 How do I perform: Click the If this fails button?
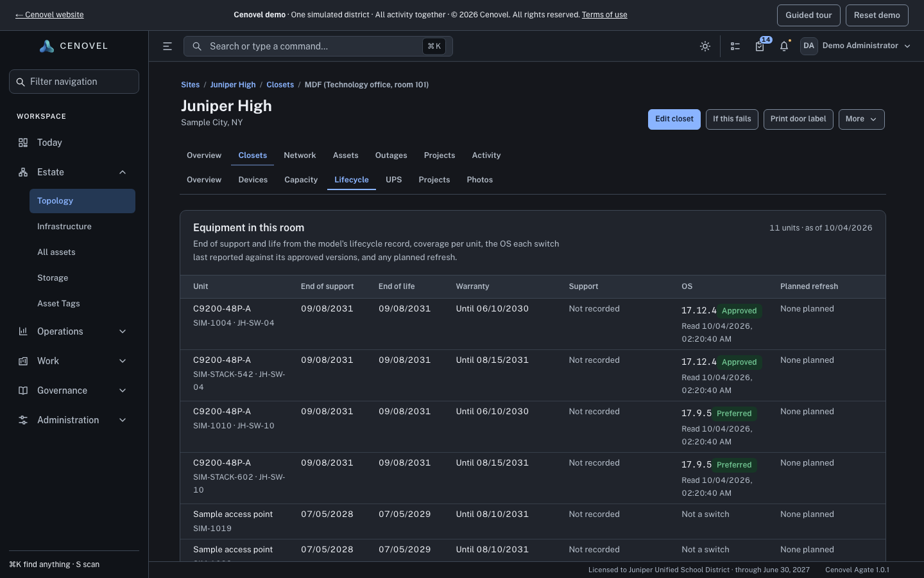click(732, 119)
